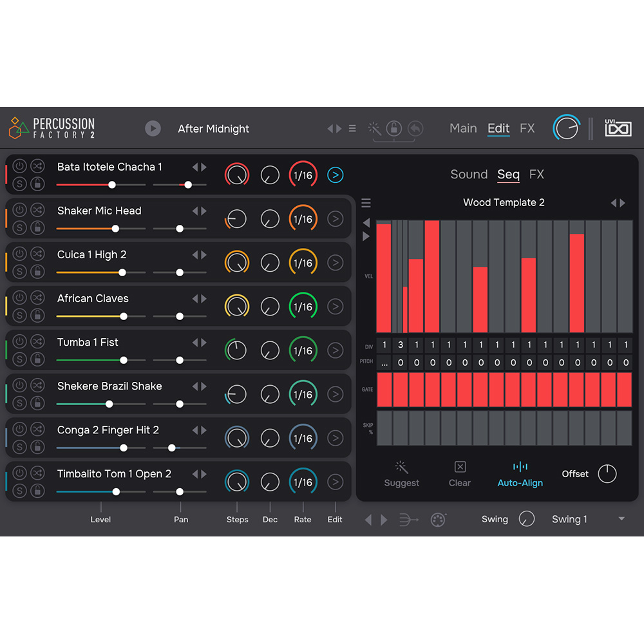Shift sequence right with right triangle
The image size is (644, 644).
tap(366, 236)
